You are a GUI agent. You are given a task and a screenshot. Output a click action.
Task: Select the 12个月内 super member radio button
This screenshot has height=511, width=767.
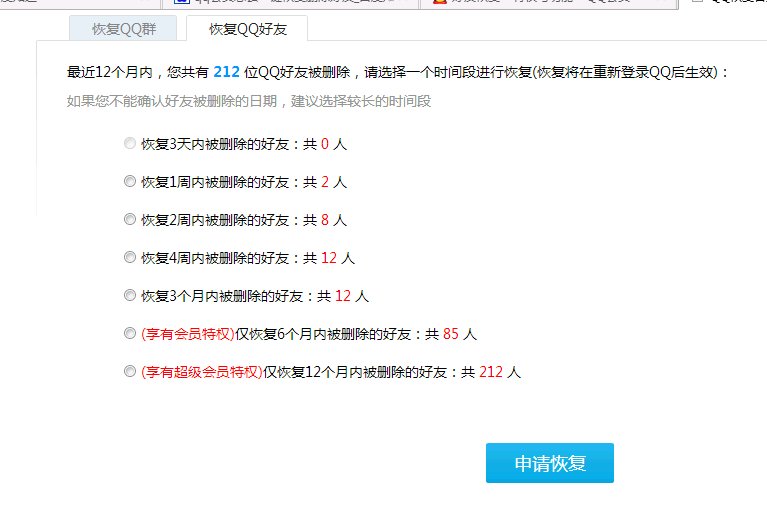pyautogui.click(x=130, y=372)
